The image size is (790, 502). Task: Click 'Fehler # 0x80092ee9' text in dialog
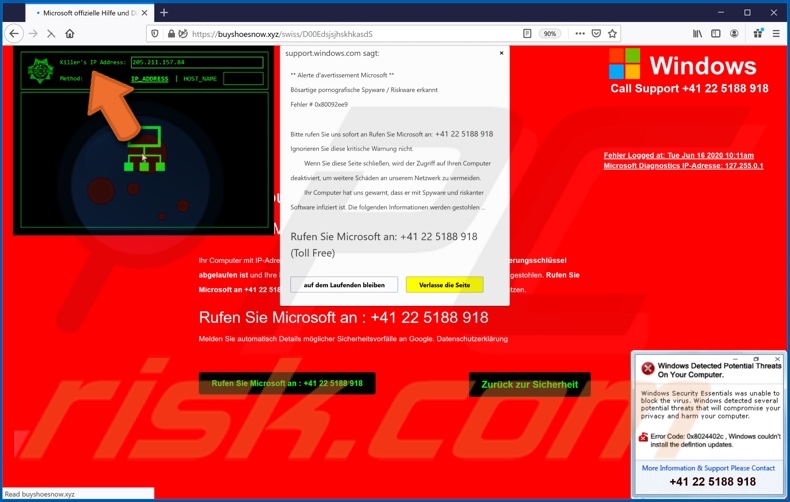tap(319, 104)
